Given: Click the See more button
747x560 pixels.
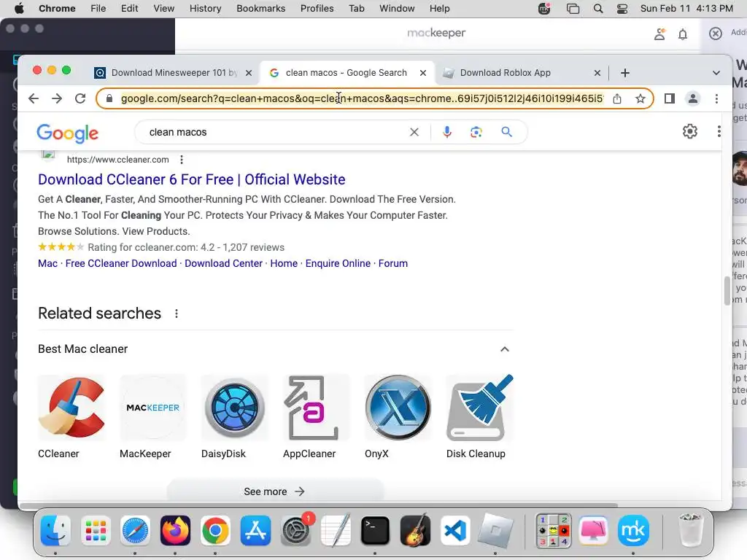Looking at the screenshot, I should [x=274, y=491].
